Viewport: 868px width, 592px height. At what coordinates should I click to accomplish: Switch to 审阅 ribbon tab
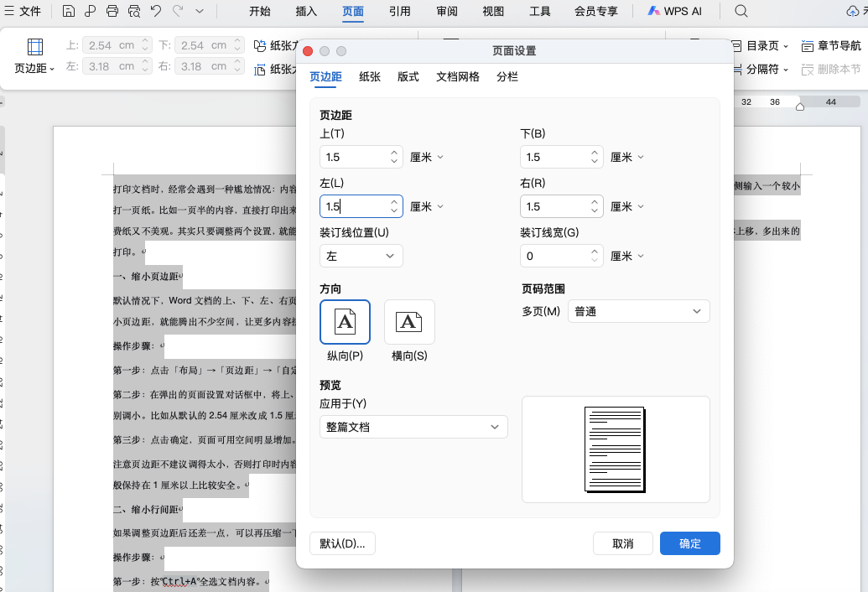(447, 11)
